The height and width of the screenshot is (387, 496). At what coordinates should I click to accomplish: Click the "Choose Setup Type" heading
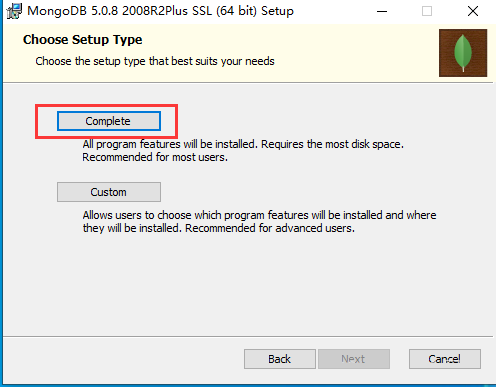pyautogui.click(x=83, y=40)
